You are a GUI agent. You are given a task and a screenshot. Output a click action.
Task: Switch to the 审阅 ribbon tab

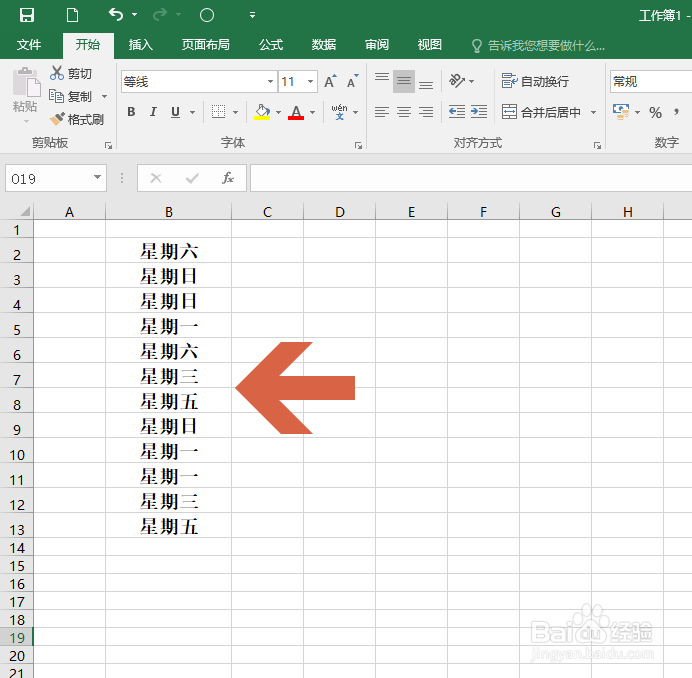point(377,45)
